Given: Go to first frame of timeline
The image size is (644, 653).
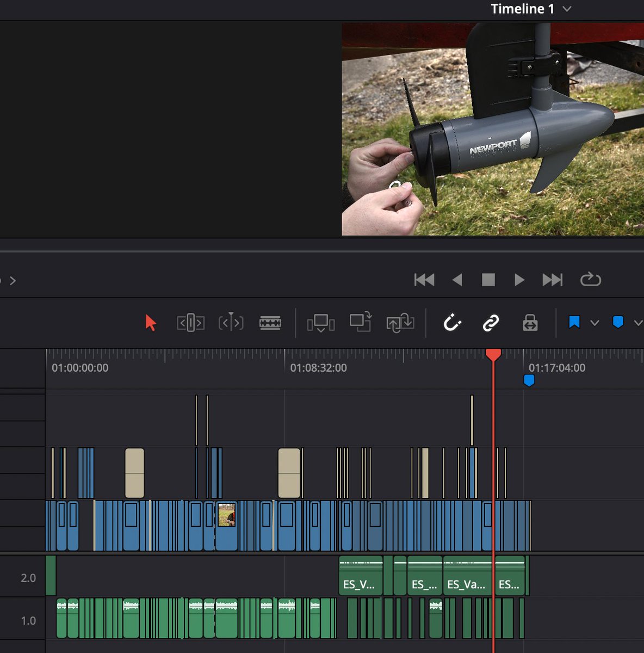Looking at the screenshot, I should (424, 280).
